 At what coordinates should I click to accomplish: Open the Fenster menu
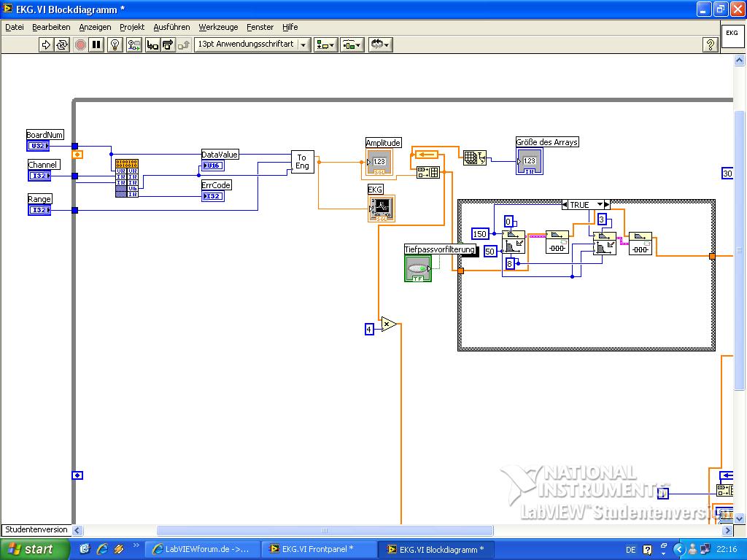[260, 27]
